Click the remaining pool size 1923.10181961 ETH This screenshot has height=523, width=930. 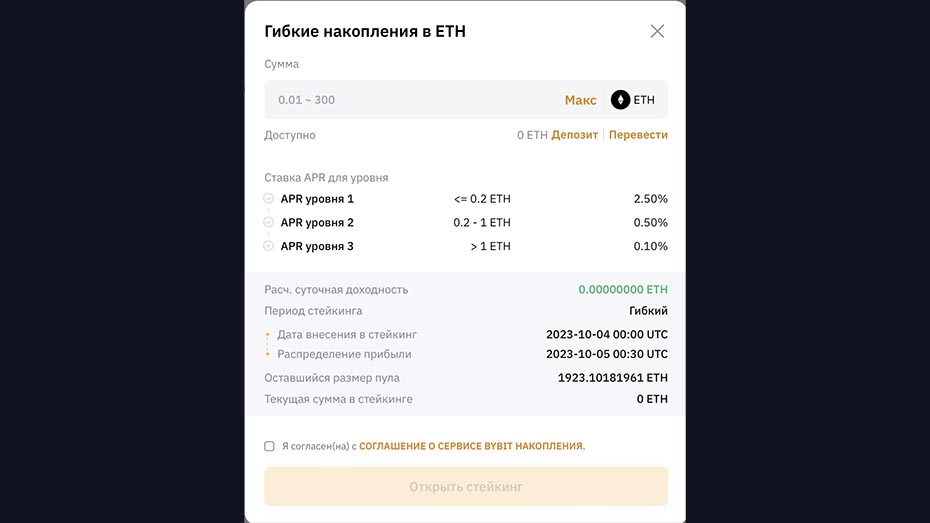[613, 378]
